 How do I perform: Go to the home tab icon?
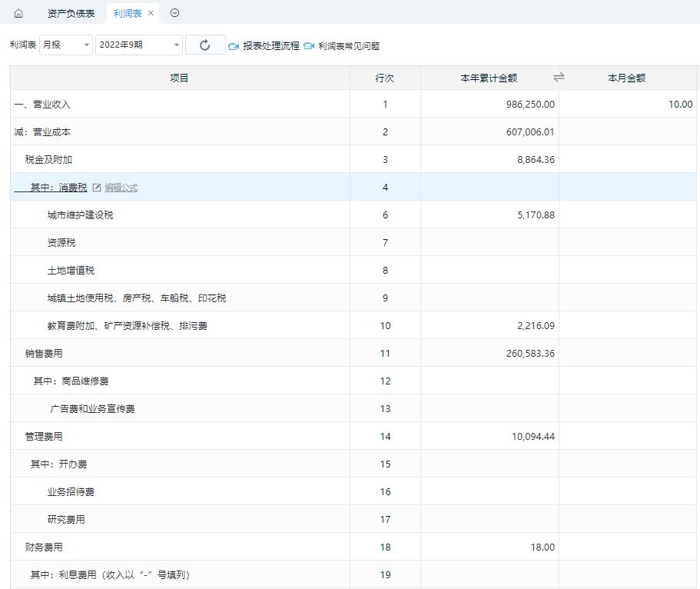[x=18, y=13]
